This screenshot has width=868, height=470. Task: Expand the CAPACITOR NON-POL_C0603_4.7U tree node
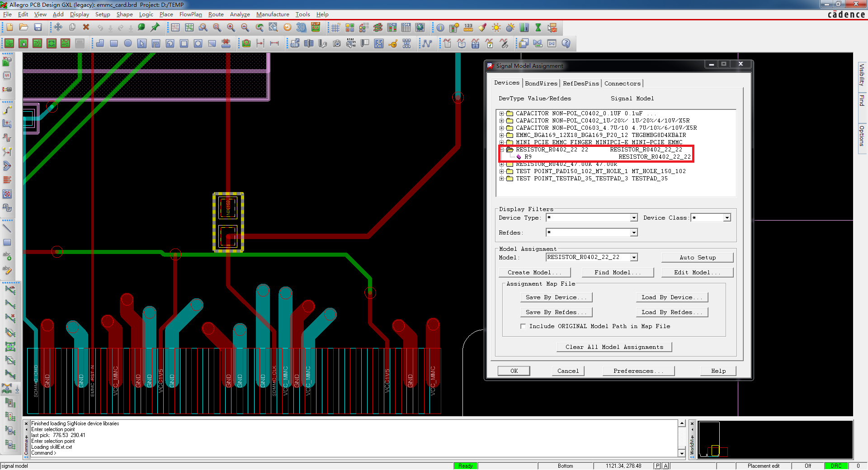(x=501, y=128)
